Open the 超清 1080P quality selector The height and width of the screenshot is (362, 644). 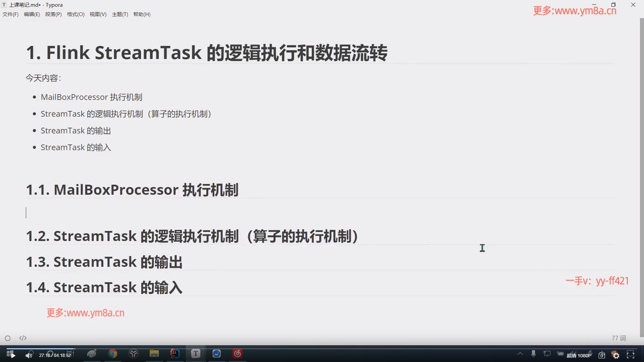579,355
